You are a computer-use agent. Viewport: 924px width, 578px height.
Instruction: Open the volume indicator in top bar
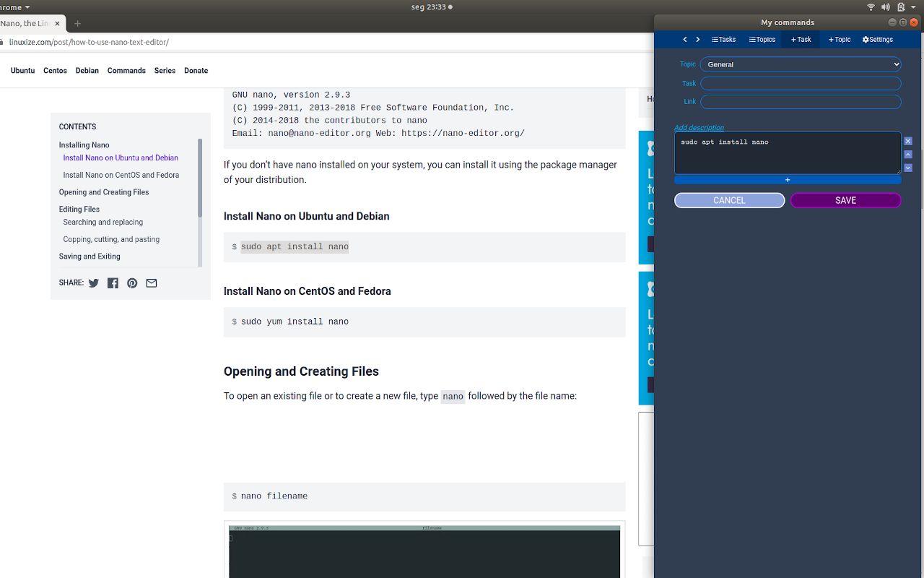point(886,7)
